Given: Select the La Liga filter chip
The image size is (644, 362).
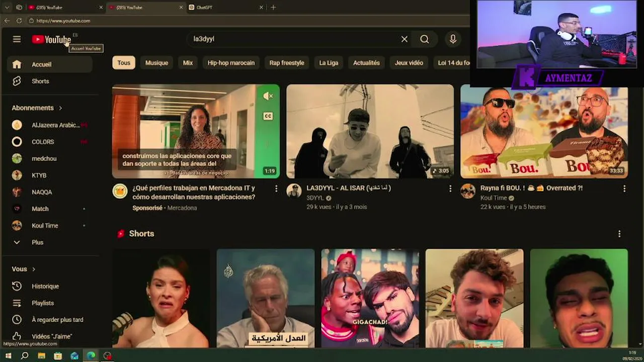Looking at the screenshot, I should click(329, 63).
